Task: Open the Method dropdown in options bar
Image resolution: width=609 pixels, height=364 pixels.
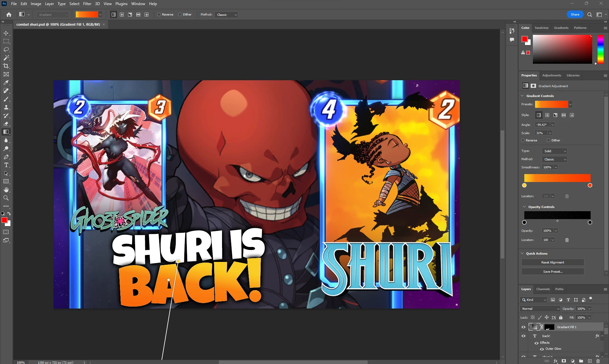Action: coord(226,15)
